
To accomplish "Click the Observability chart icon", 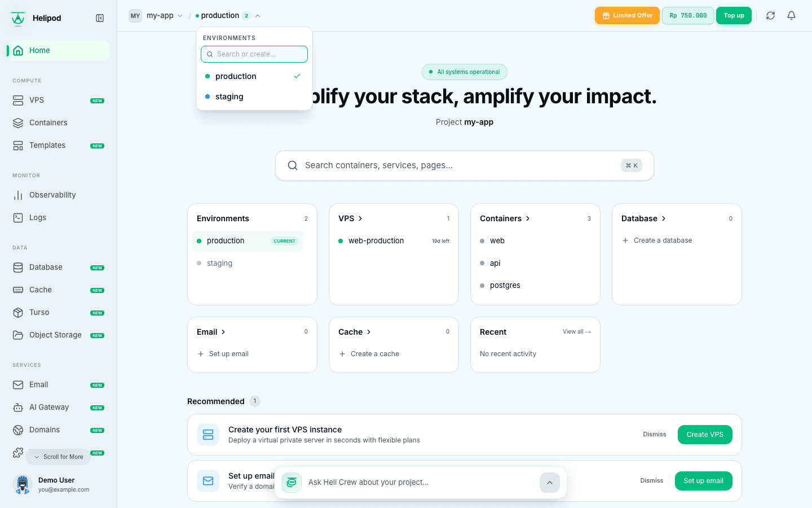I will pos(18,195).
